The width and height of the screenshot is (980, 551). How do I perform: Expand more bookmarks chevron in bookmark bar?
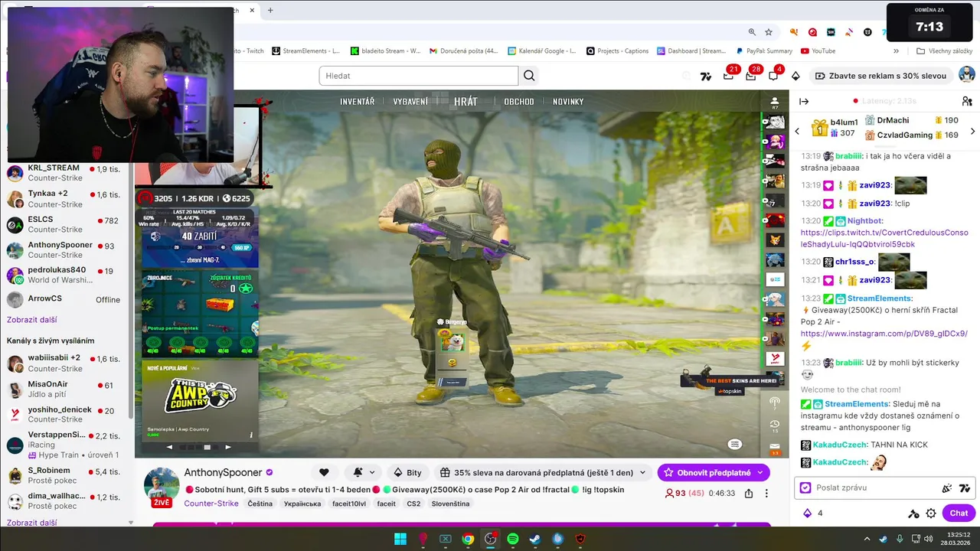(x=896, y=51)
